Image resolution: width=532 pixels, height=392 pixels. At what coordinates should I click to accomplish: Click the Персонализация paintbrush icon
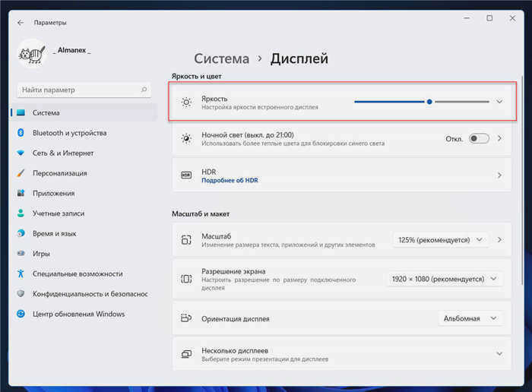(x=21, y=173)
